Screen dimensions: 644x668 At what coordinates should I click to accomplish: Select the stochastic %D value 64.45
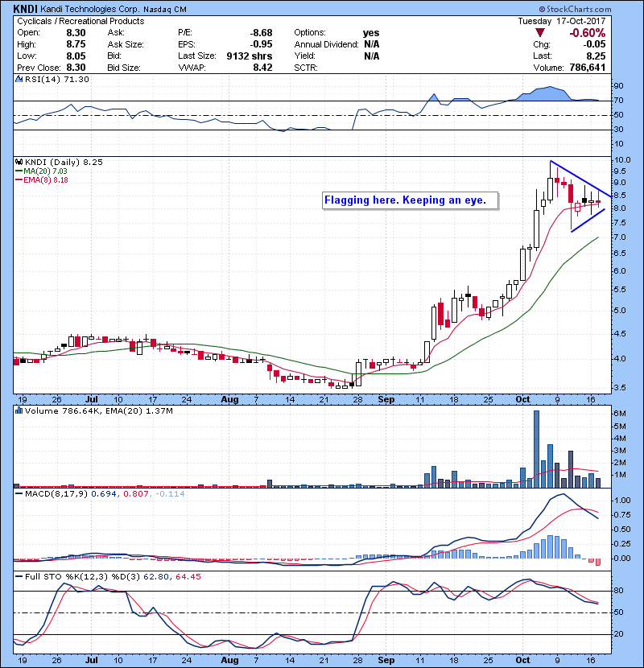pos(188,577)
